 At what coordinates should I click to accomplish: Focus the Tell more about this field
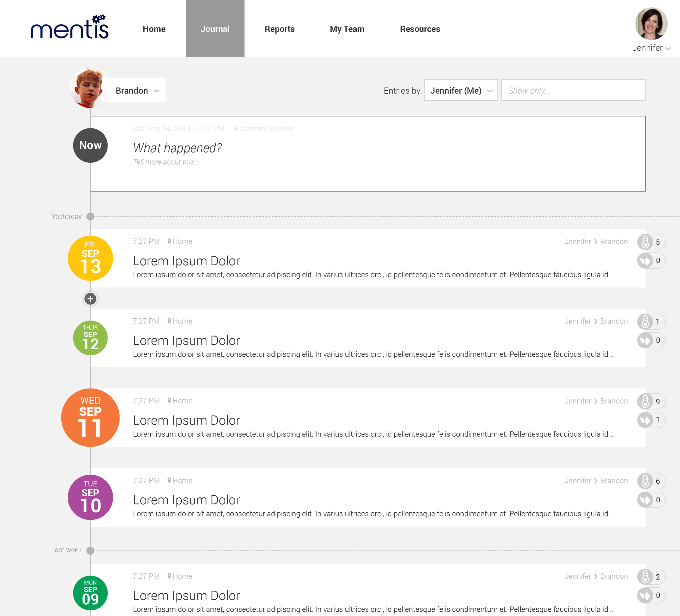(166, 162)
